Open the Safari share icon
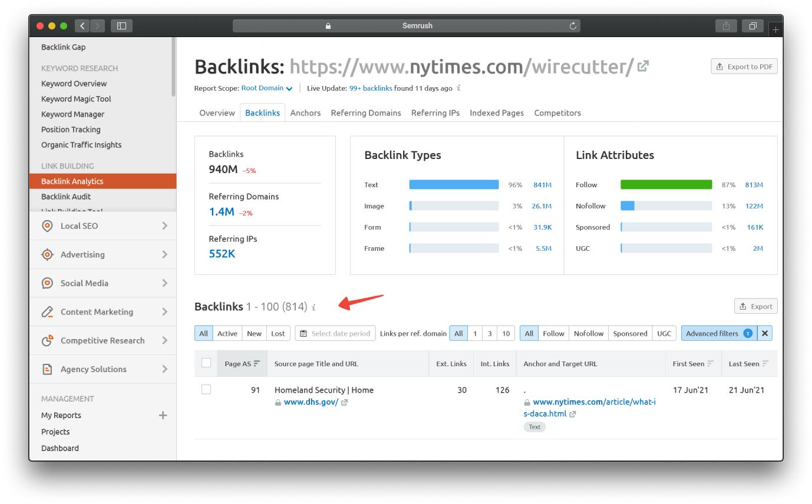The image size is (812, 504). pos(726,26)
